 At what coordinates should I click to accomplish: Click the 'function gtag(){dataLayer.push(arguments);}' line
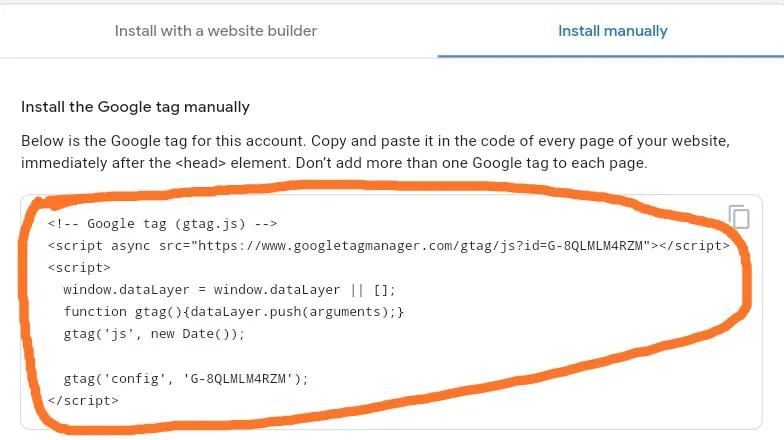(234, 312)
